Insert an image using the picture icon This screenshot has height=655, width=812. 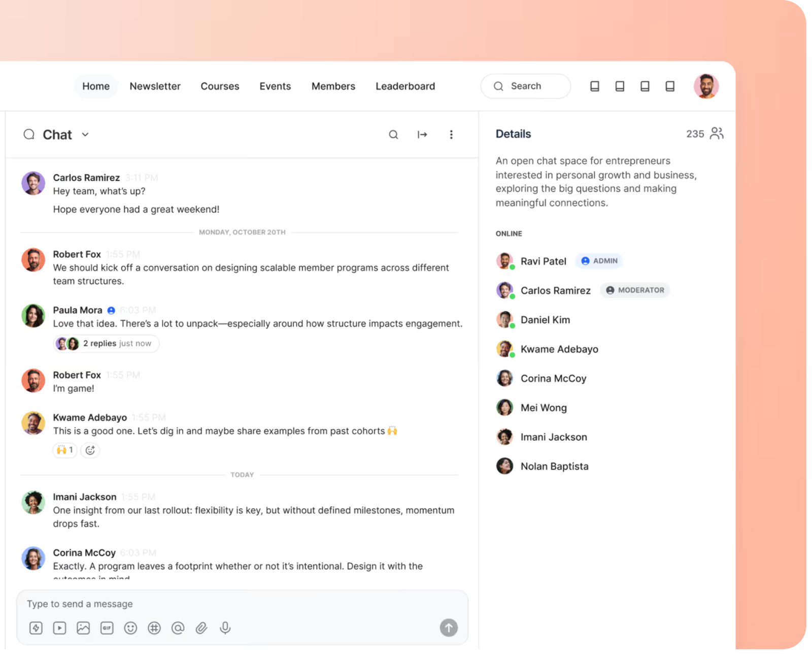pyautogui.click(x=83, y=628)
